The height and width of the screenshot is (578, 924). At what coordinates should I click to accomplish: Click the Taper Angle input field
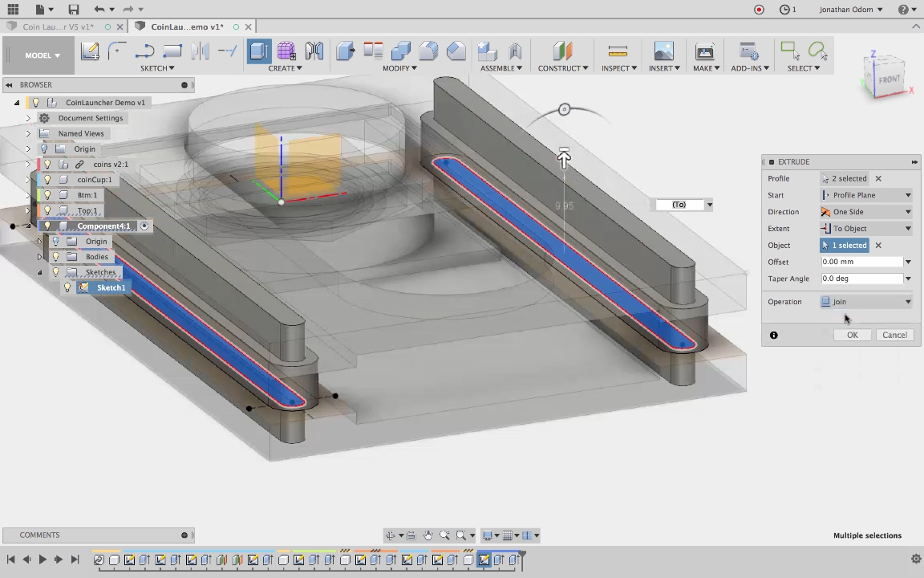[x=861, y=279]
